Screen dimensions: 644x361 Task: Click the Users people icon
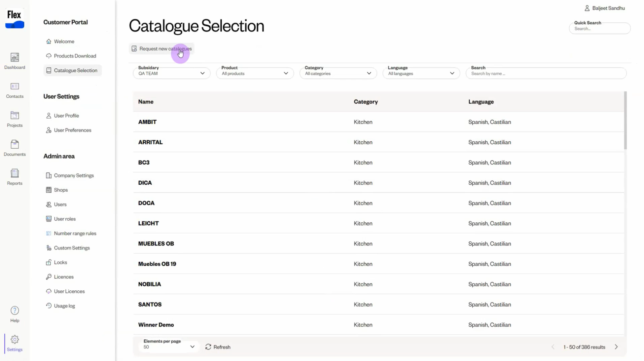[x=49, y=204]
